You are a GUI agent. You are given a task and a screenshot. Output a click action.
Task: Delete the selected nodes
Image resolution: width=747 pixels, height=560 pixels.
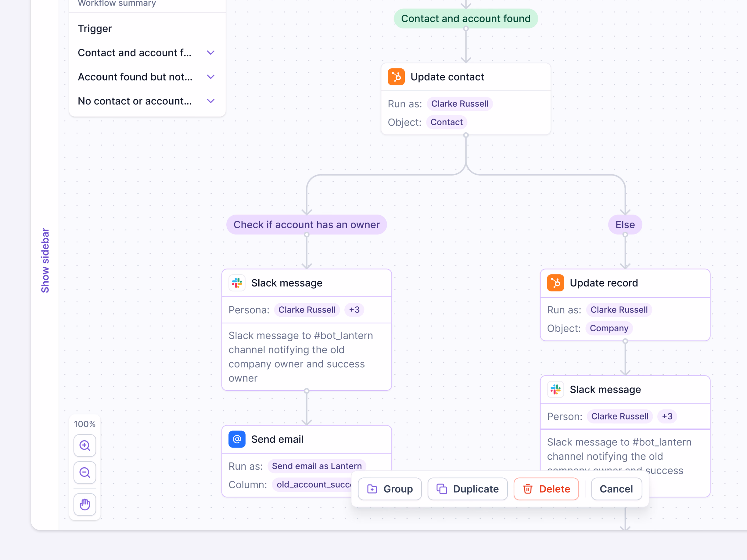tap(546, 489)
